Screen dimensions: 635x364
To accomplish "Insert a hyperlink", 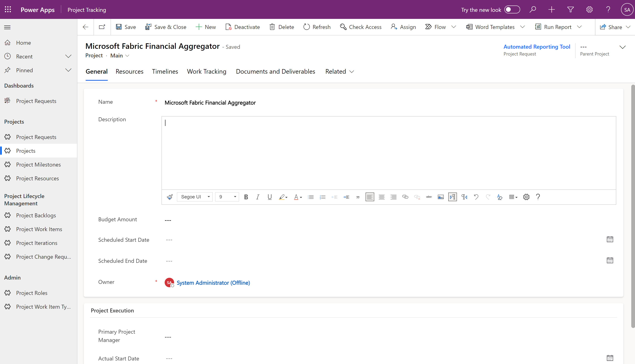I will click(x=405, y=197).
